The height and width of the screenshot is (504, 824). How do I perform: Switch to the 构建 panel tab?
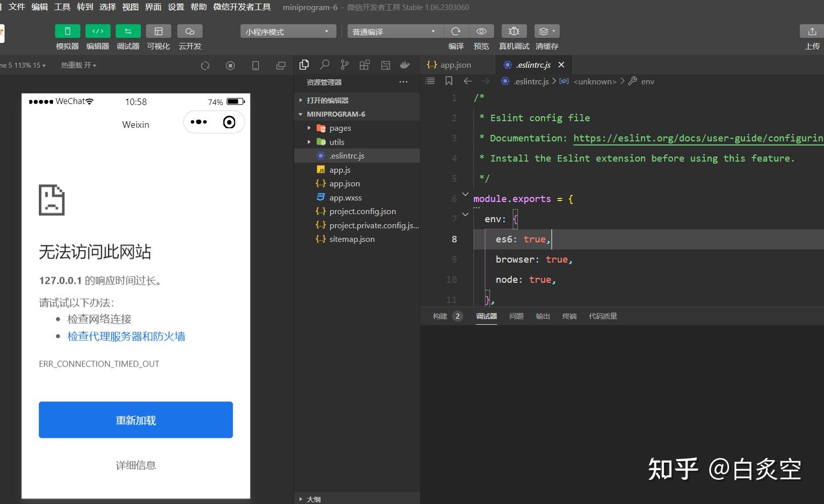440,316
